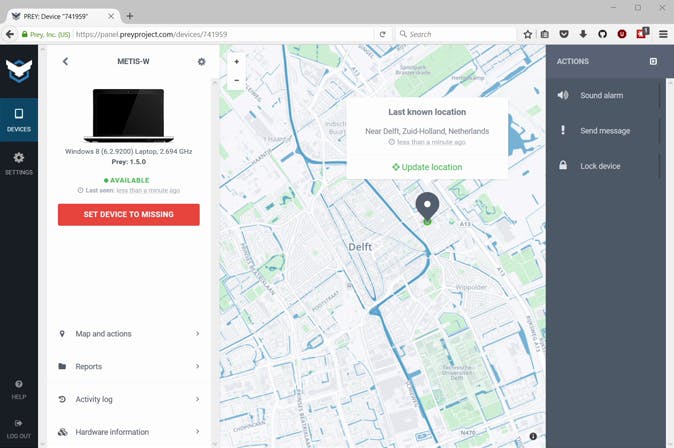Click the laptop device thumbnail
This screenshot has height=448, width=674.
129,115
